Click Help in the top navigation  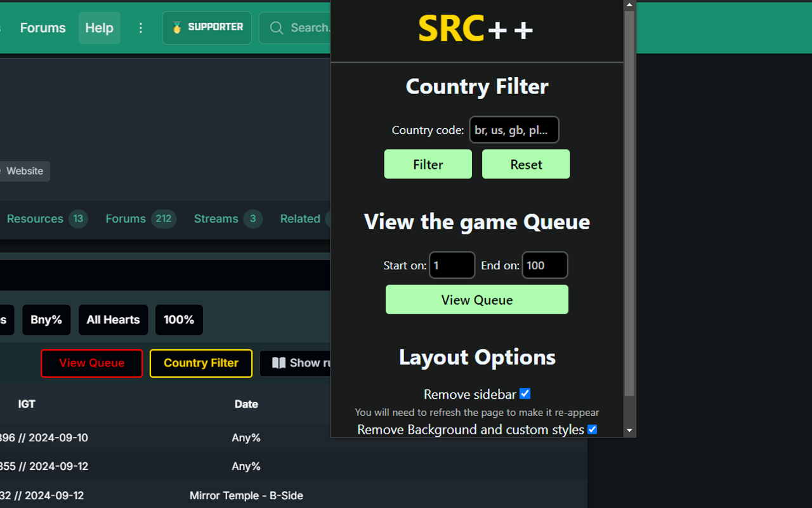[99, 27]
